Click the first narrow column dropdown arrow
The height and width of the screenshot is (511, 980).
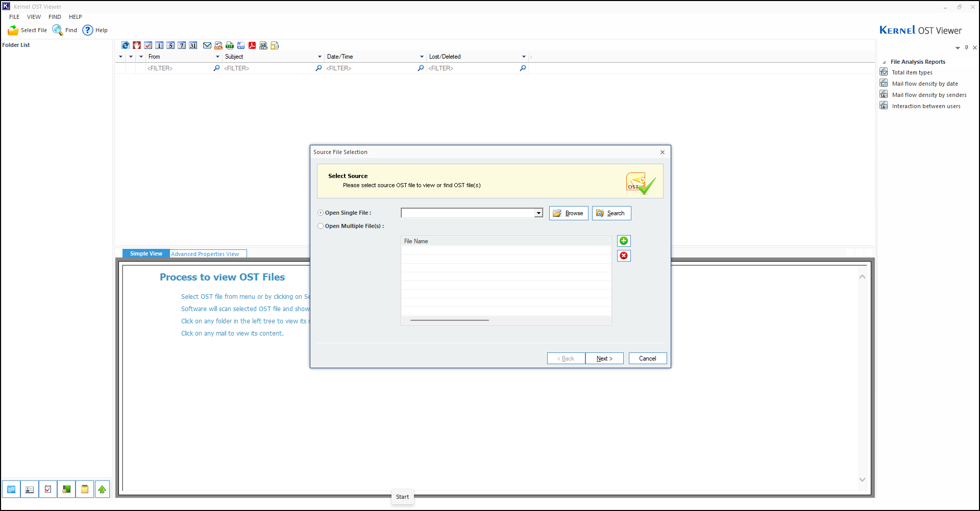pyautogui.click(x=120, y=57)
